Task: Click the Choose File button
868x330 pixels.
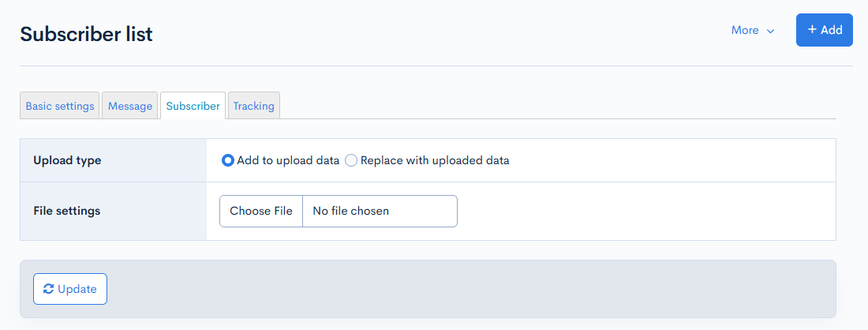Action: (261, 211)
